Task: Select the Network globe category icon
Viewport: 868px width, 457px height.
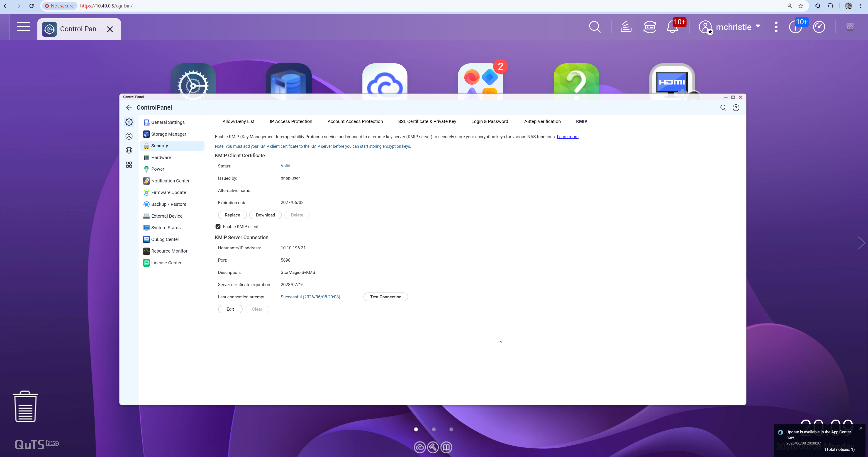Action: pos(129,150)
